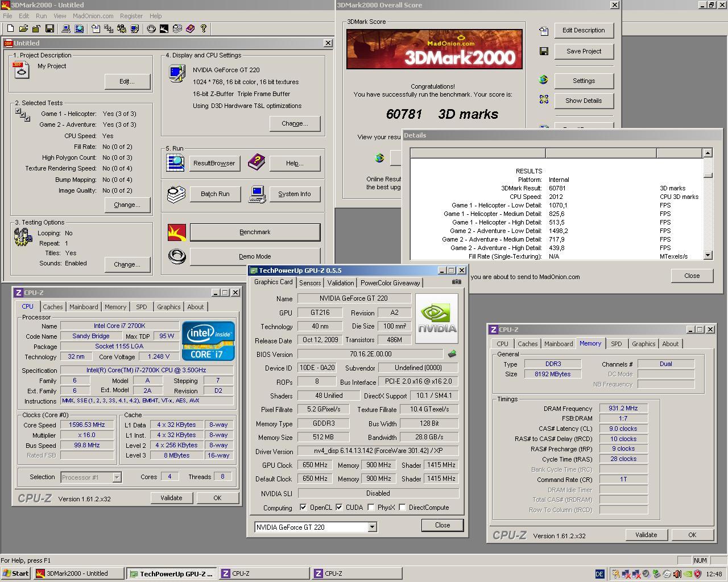Viewport: 728px width, 582px height.
Task: Click the Open project folder toolbar icon
Action: pos(23,28)
